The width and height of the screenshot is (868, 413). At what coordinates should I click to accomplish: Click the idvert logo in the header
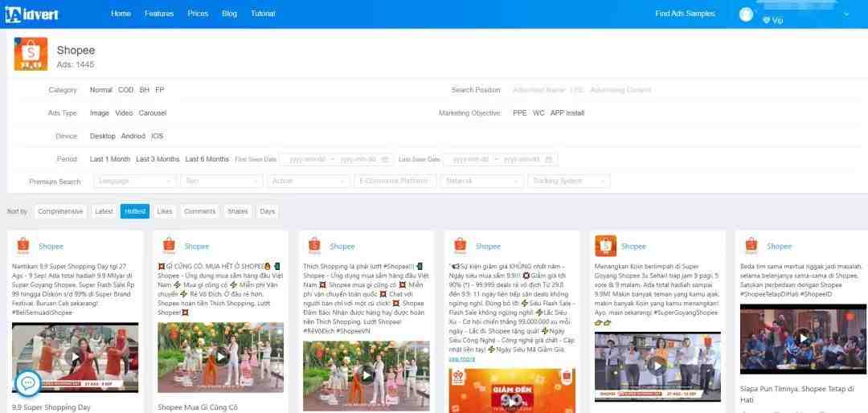(31, 14)
